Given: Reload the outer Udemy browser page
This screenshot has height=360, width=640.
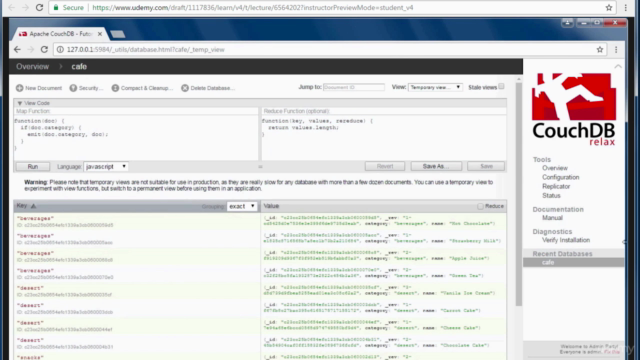Looking at the screenshot, I should (39, 7).
